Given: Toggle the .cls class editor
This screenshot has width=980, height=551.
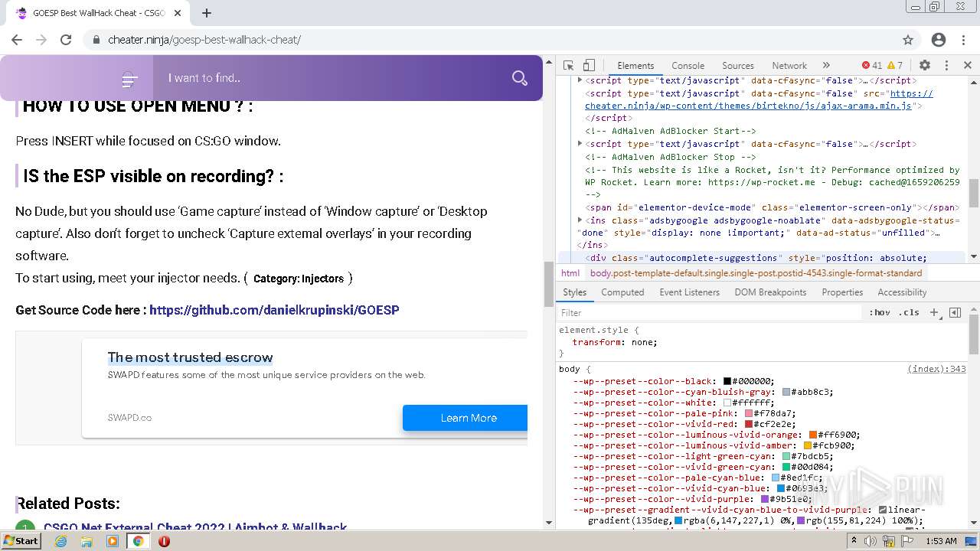Looking at the screenshot, I should coord(909,312).
